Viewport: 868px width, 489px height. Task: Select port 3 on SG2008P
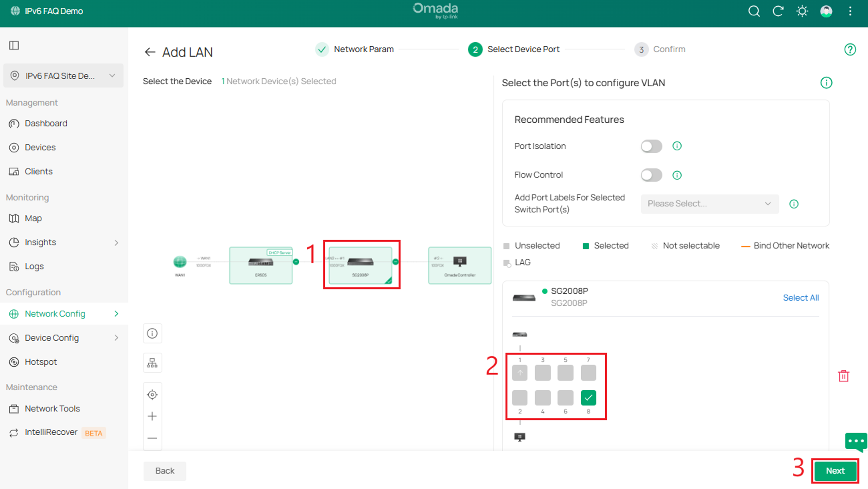[x=543, y=373]
